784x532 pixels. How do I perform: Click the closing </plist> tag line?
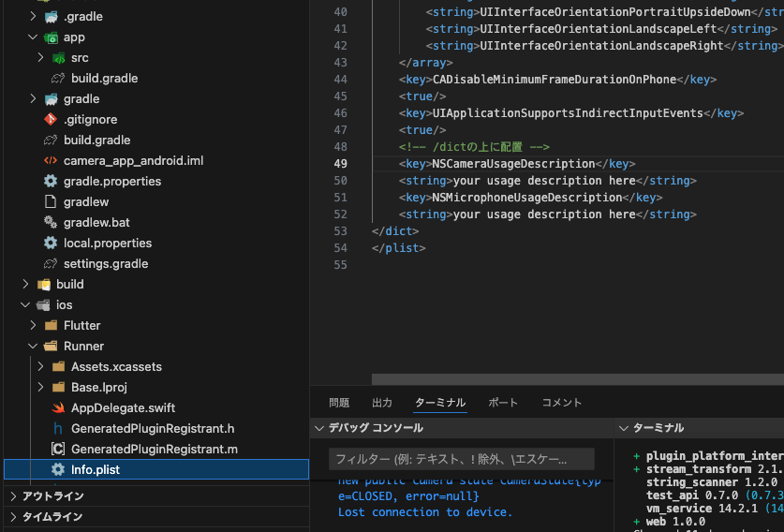398,248
